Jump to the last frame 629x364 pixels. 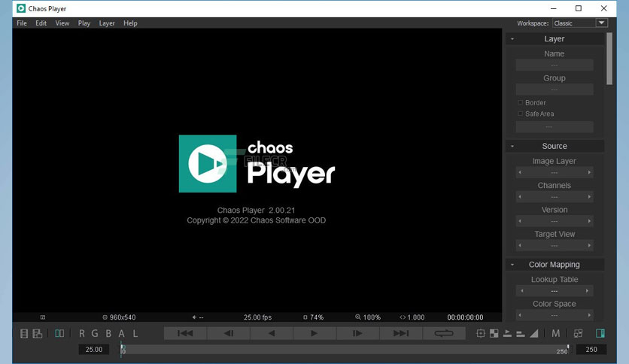coord(401,333)
